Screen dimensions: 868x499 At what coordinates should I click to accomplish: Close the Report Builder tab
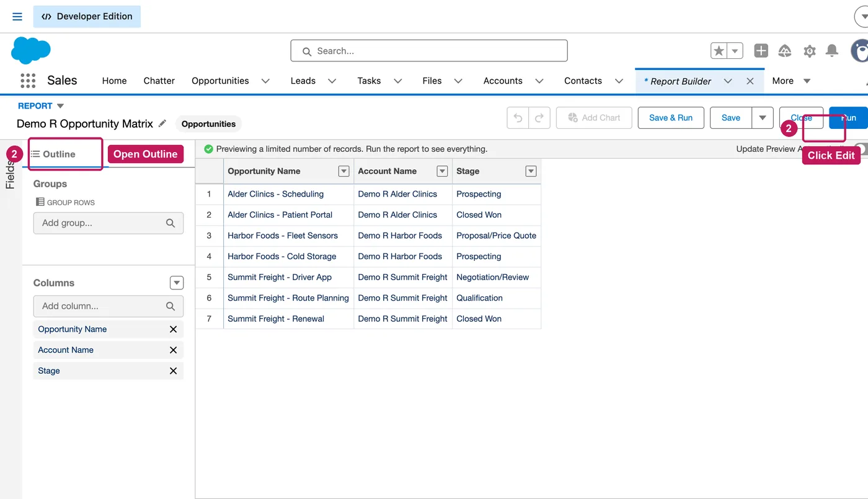[x=750, y=81]
